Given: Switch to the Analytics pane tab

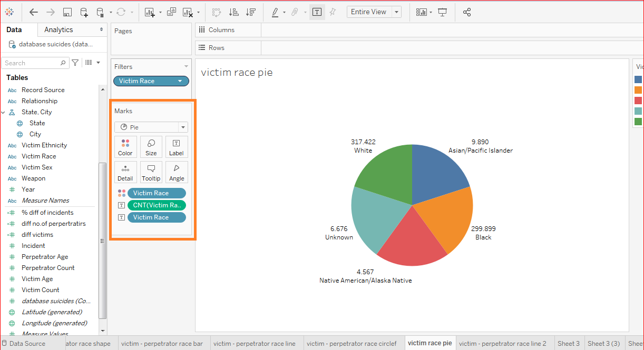Looking at the screenshot, I should click(58, 30).
